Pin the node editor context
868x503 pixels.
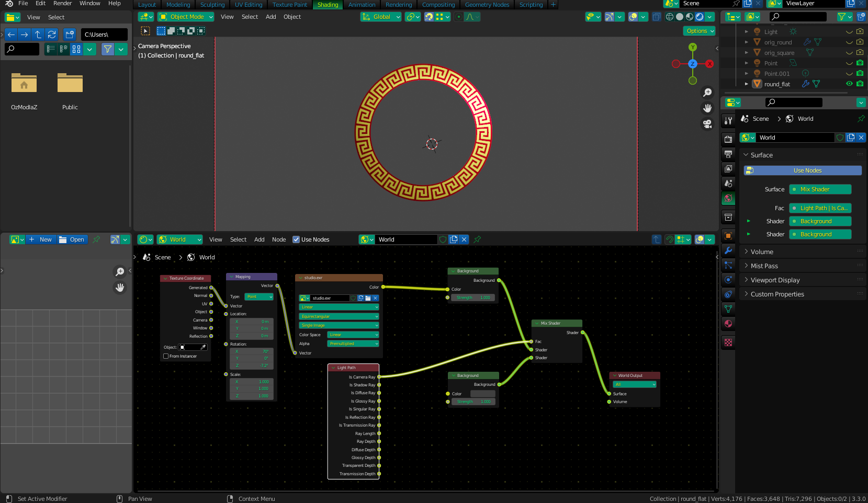coord(478,239)
